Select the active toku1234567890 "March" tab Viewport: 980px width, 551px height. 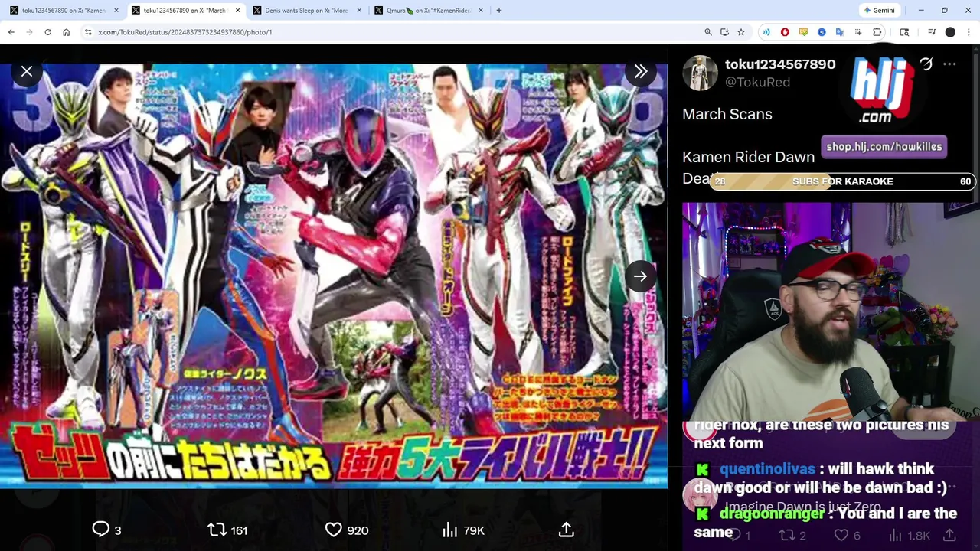tap(185, 11)
